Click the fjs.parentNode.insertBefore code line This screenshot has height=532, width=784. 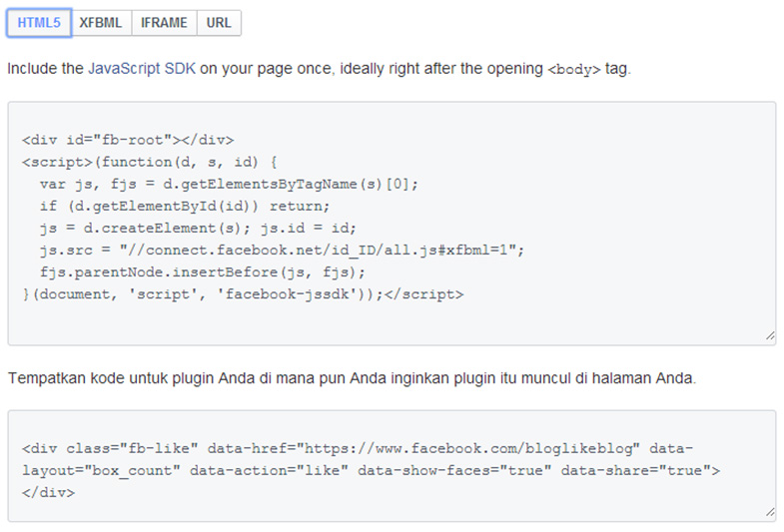coord(203,271)
